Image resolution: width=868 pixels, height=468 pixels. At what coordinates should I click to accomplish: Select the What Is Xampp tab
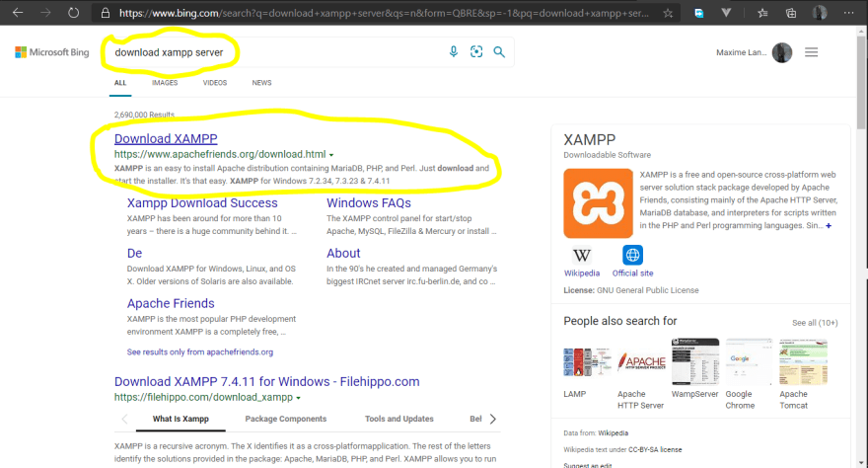pyautogui.click(x=181, y=419)
